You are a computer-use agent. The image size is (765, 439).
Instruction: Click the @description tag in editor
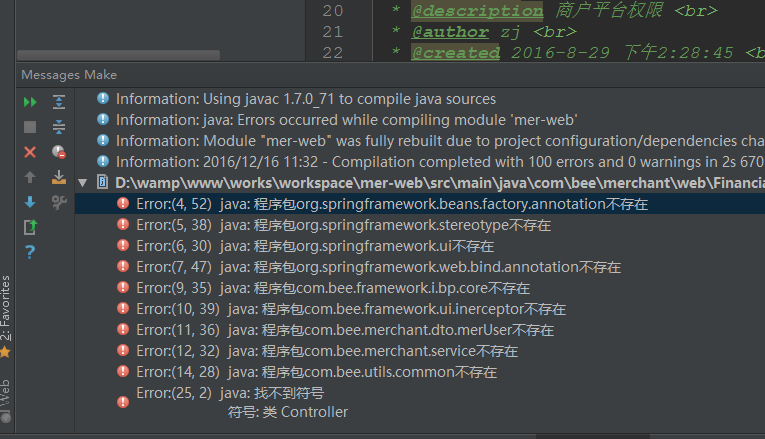click(x=477, y=11)
